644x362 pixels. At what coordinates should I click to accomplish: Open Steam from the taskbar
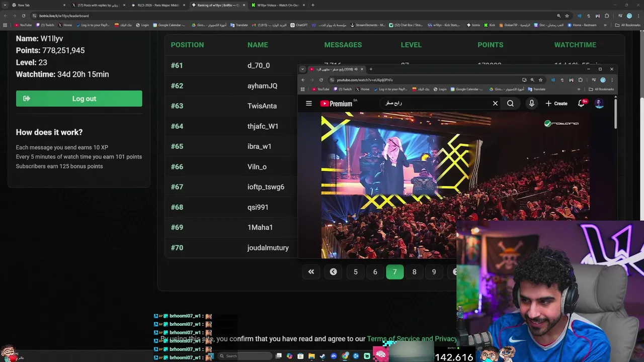tap(323, 356)
